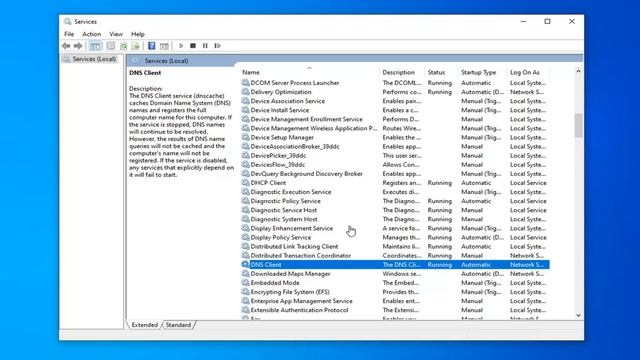Sort by Startup Type column header

tap(482, 72)
